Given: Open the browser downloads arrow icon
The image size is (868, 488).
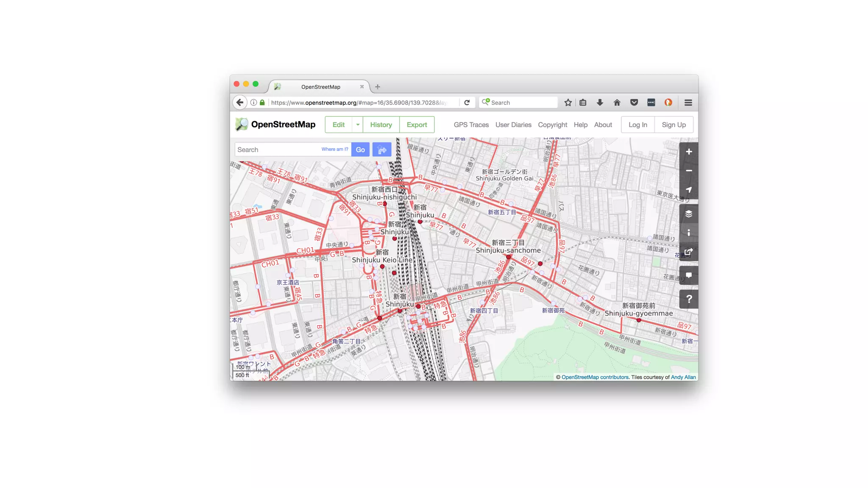Looking at the screenshot, I should (600, 103).
